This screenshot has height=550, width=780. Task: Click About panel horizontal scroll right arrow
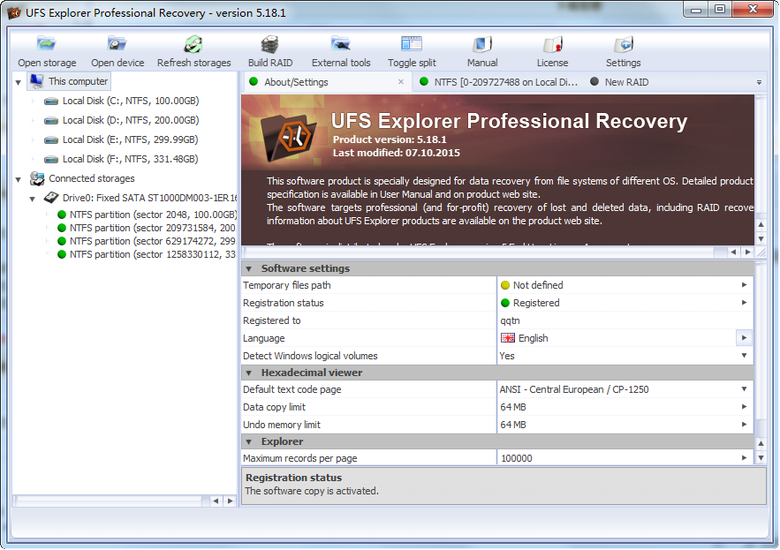coord(747,252)
